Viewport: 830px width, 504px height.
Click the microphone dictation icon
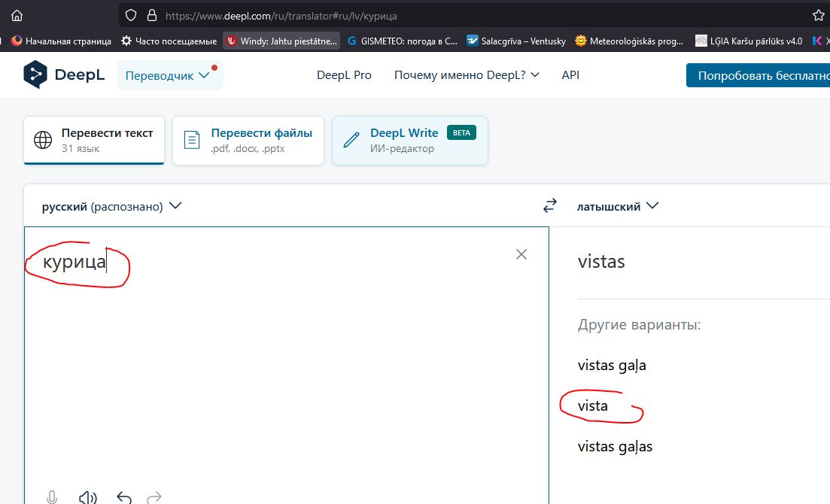click(x=51, y=497)
